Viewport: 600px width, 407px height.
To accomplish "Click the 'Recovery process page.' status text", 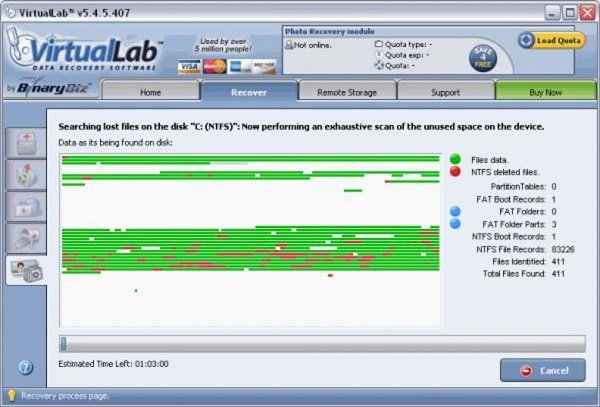I will point(65,396).
